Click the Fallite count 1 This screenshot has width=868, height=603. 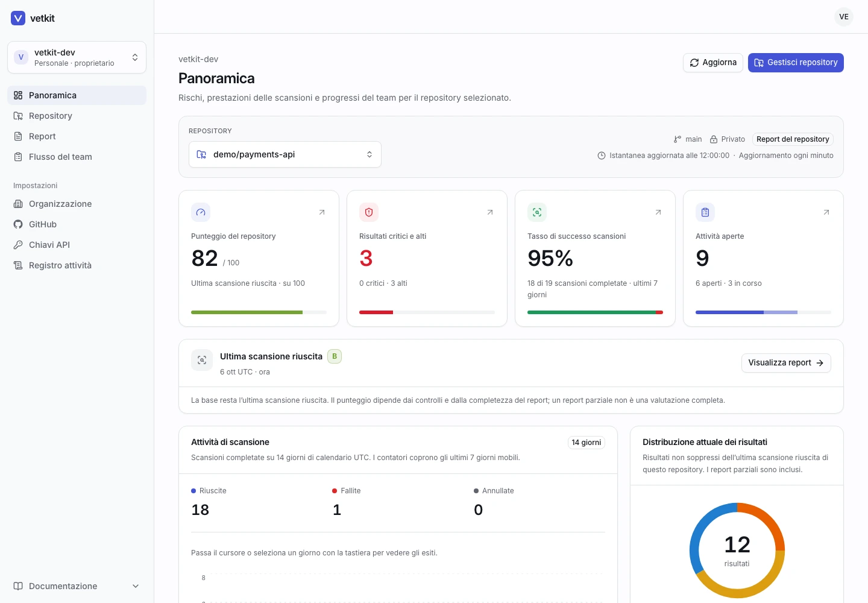pos(337,510)
